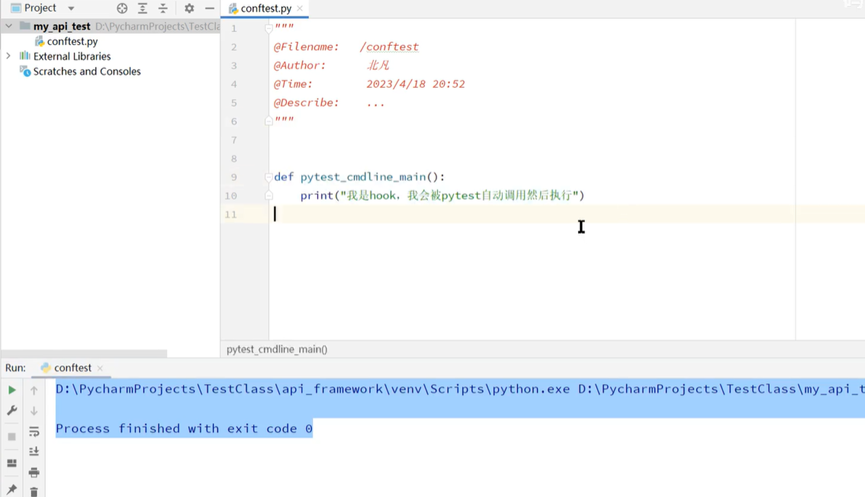
Task: Click the Run: panel label
Action: click(15, 368)
